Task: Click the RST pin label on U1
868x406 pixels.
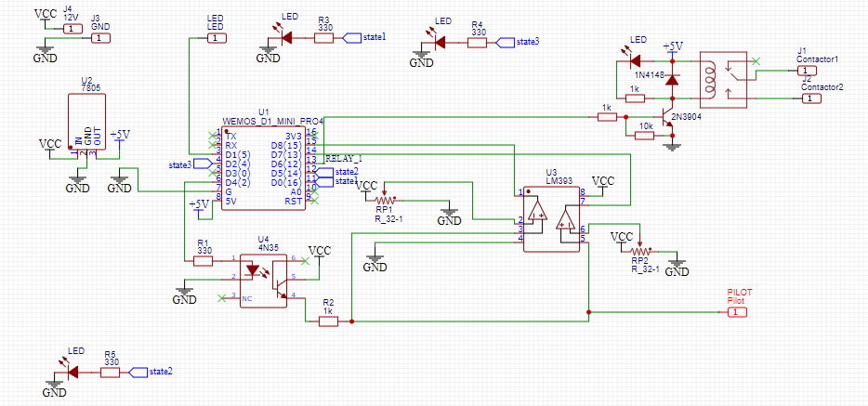Action: [295, 202]
